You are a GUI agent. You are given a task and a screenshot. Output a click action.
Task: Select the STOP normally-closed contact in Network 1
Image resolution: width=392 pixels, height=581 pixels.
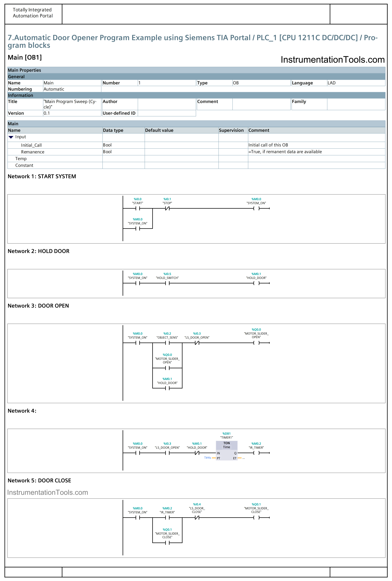point(167,208)
